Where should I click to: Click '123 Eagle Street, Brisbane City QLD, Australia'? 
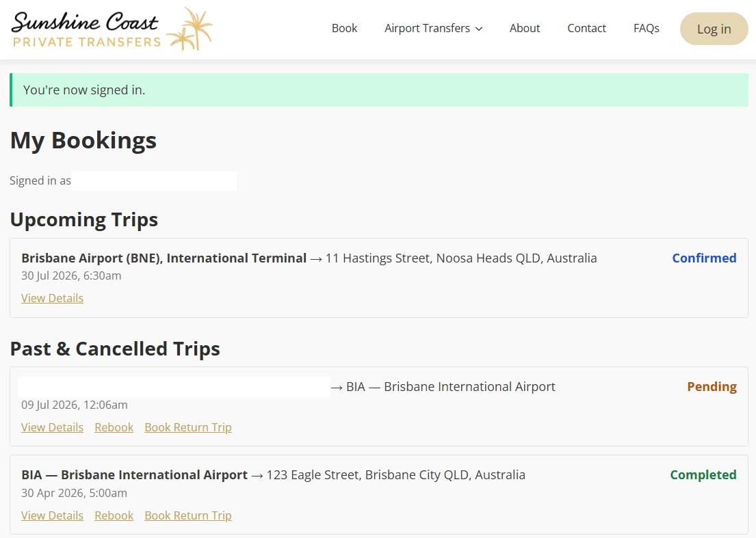coord(396,475)
